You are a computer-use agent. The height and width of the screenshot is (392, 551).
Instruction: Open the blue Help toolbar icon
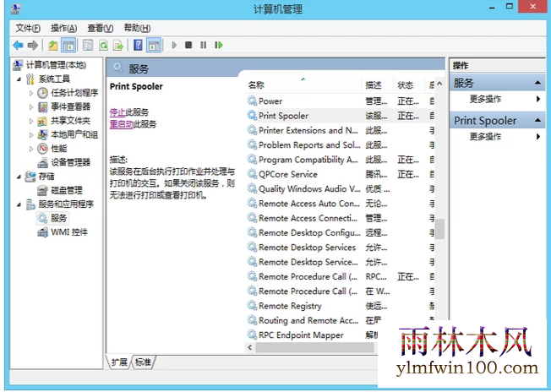[x=139, y=45]
